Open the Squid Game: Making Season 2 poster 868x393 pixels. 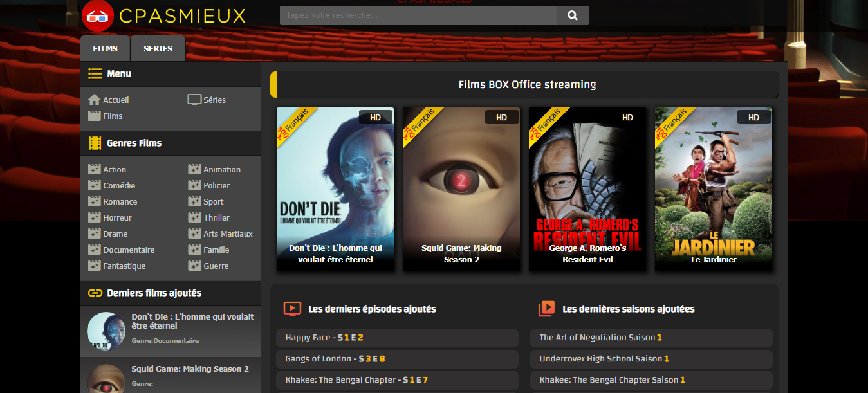click(461, 189)
